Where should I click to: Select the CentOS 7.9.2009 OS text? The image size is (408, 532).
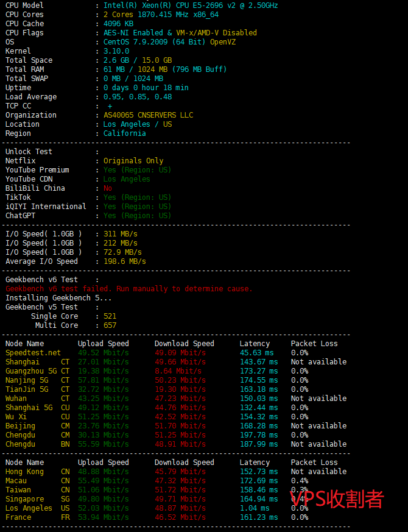169,42
